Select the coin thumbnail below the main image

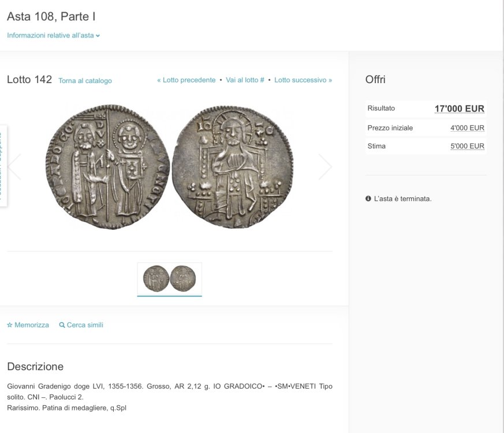(x=169, y=279)
